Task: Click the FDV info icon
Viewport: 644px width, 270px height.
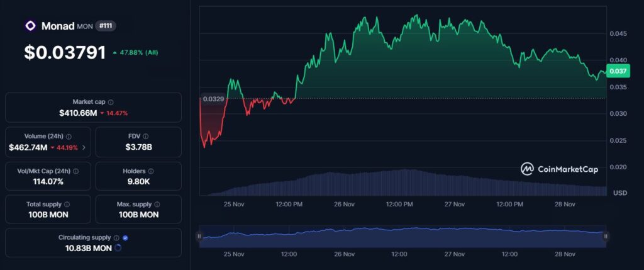Action: (145, 136)
